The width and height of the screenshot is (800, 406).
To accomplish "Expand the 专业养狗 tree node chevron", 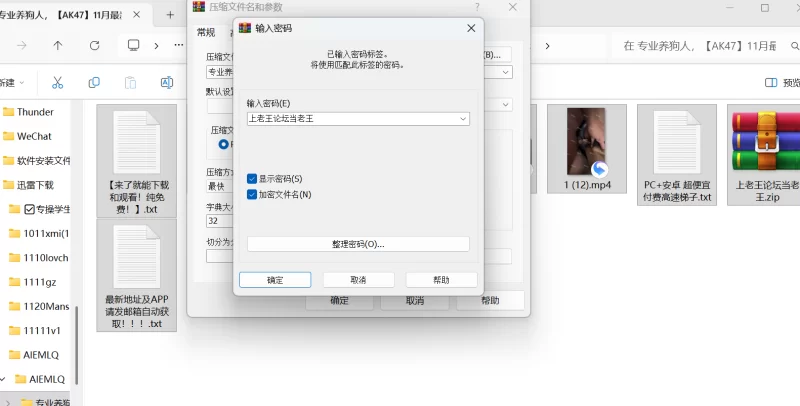I will [x=8, y=402].
